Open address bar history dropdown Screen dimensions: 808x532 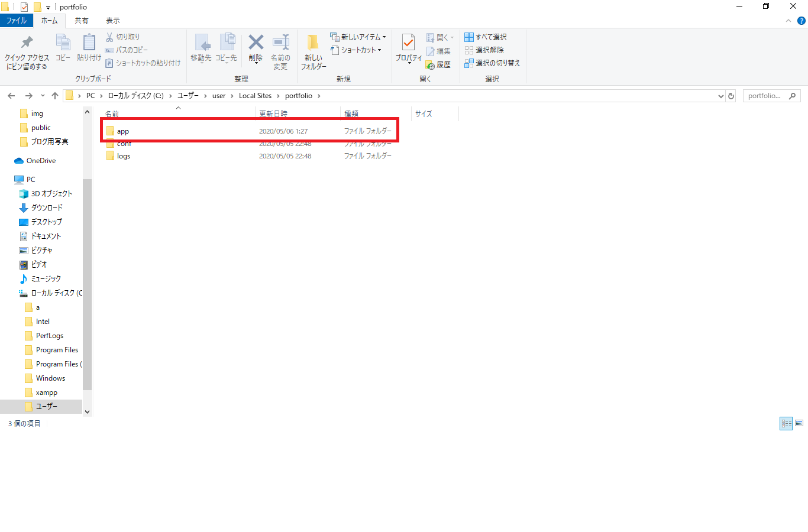tap(720, 96)
